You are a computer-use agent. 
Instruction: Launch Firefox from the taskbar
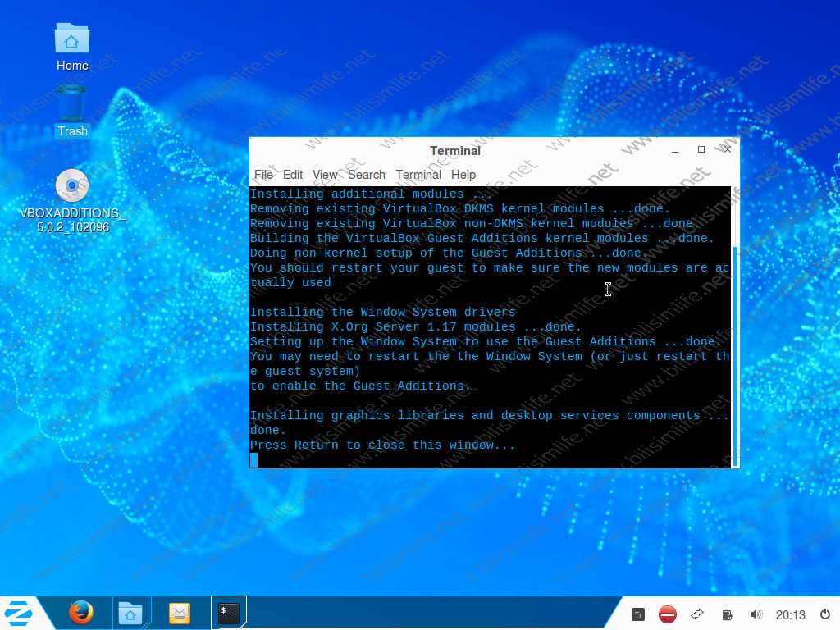(x=81, y=613)
